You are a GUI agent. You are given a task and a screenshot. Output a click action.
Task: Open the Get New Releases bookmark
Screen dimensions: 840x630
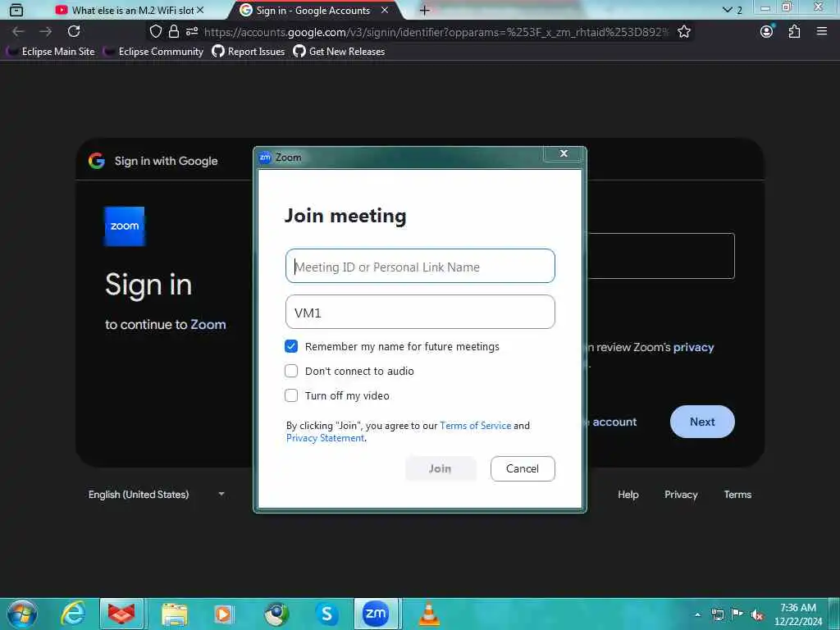click(339, 52)
